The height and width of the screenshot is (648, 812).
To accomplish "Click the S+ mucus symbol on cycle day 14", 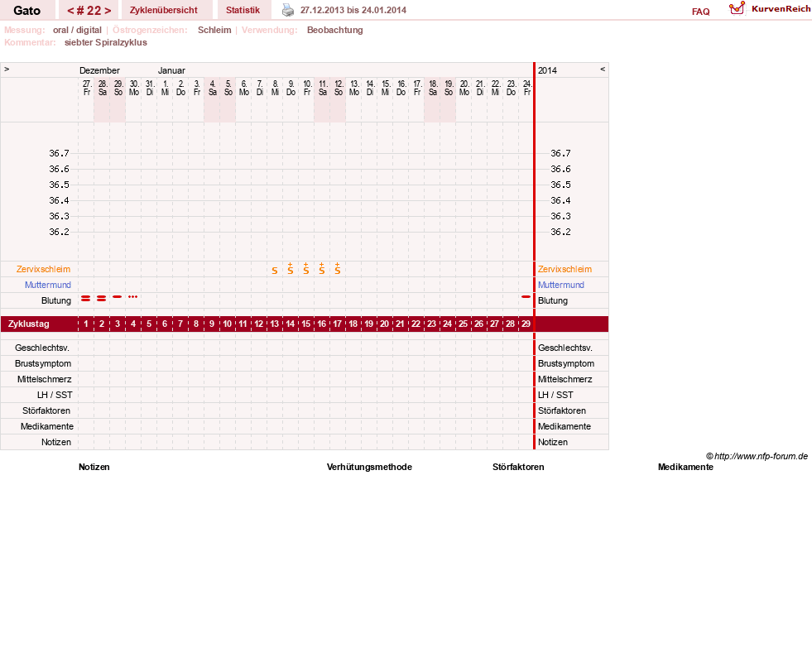I will pyautogui.click(x=291, y=269).
